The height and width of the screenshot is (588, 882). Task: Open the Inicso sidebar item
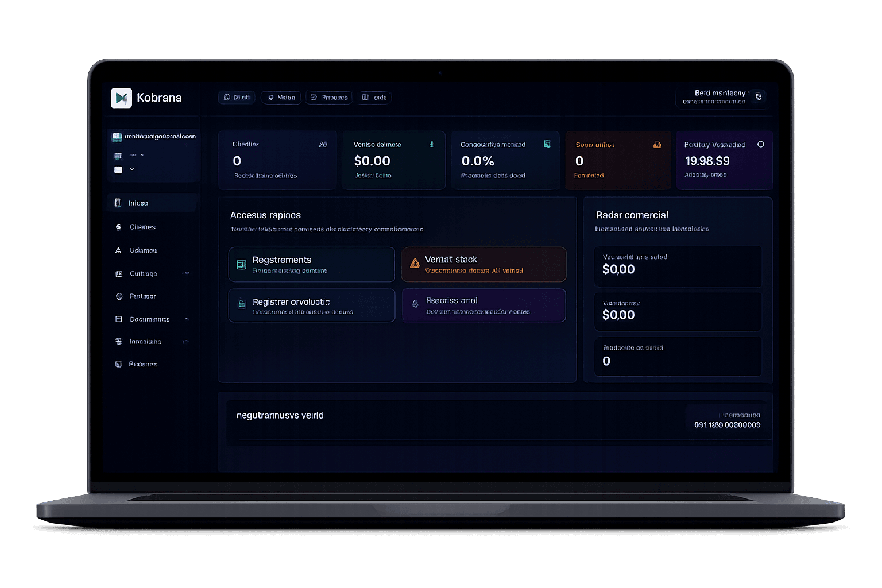pyautogui.click(x=152, y=203)
